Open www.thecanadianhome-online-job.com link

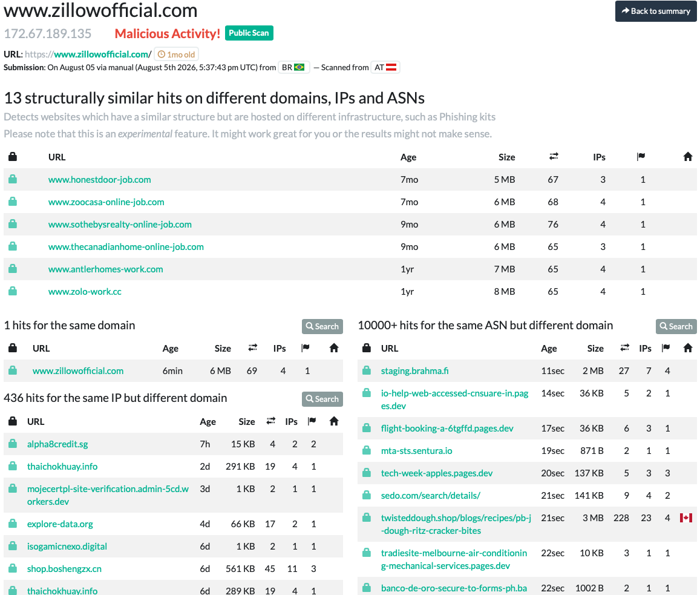coord(126,246)
